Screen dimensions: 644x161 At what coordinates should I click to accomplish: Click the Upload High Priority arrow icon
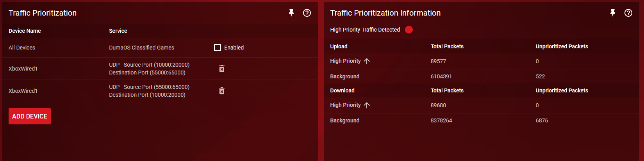pyautogui.click(x=367, y=61)
